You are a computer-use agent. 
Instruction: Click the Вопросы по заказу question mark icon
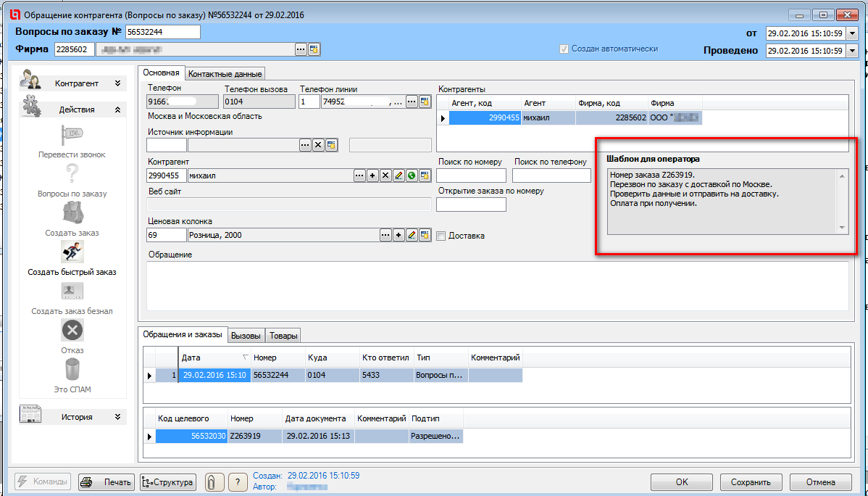coord(72,175)
